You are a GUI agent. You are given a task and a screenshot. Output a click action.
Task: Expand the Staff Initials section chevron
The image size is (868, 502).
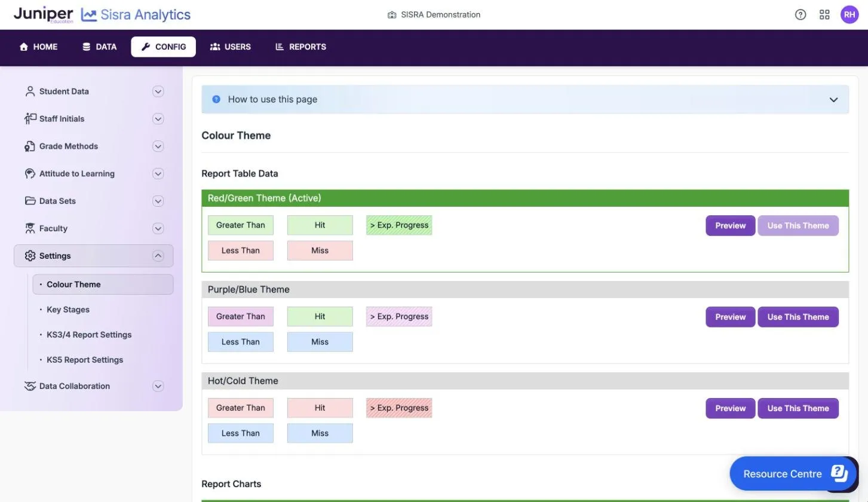(158, 119)
